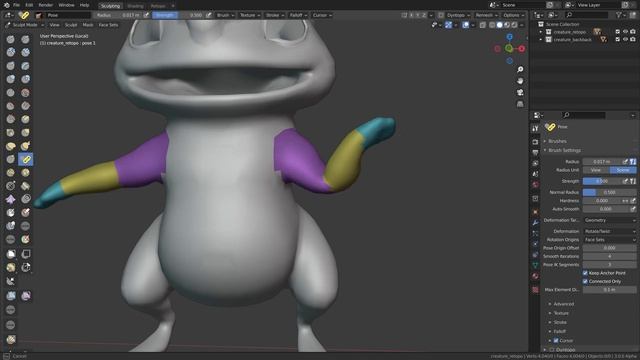Adjust the Normal Radius slider
640x360 pixels.
(x=609, y=192)
